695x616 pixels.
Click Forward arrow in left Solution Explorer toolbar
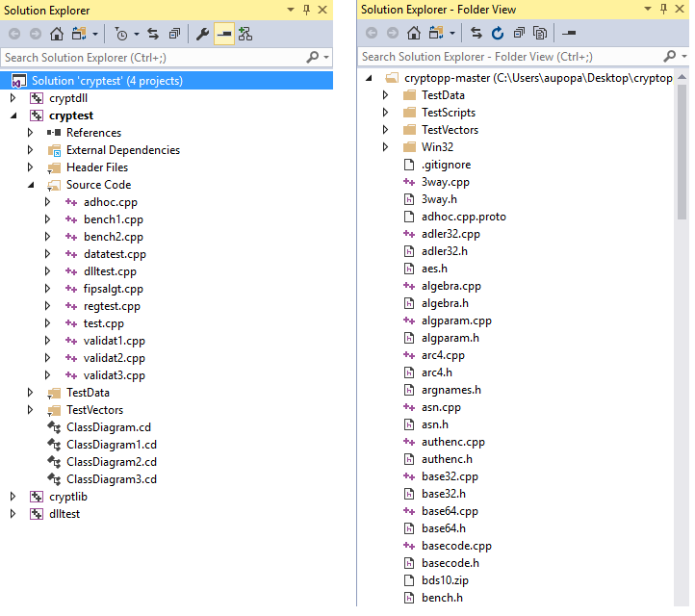(36, 34)
